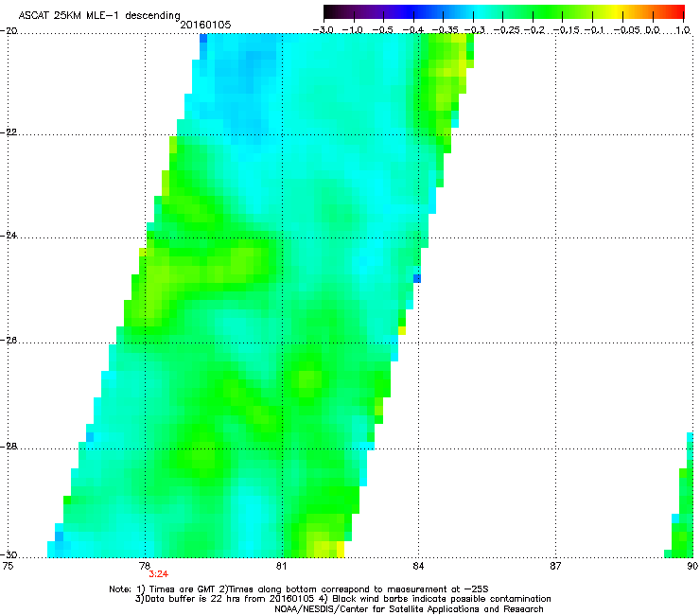Click the red 3:24 time label
This screenshot has width=700, height=615.
click(x=159, y=574)
